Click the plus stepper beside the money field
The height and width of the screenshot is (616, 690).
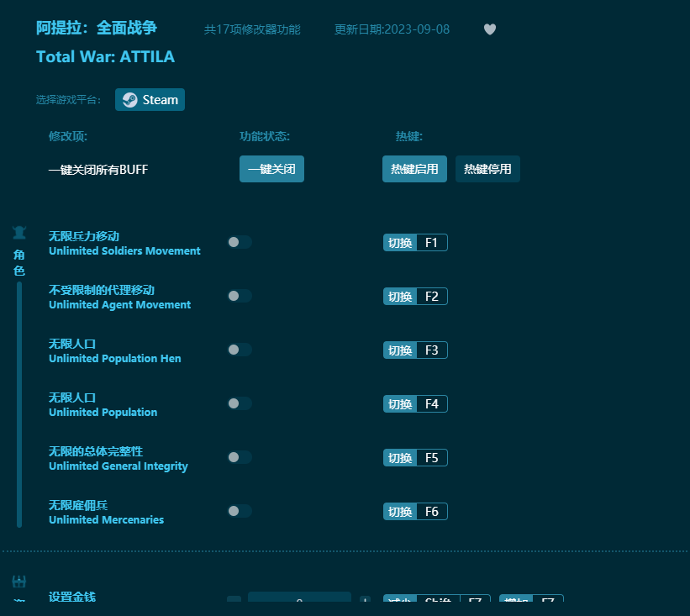click(x=365, y=600)
